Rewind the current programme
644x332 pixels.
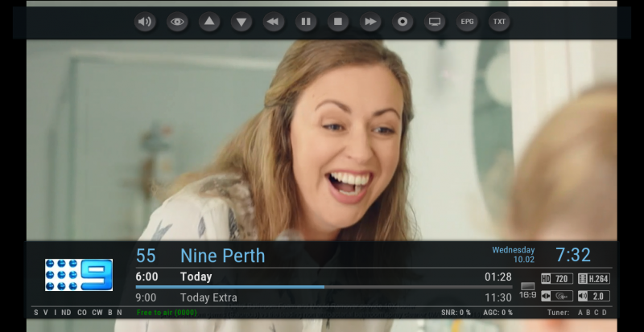click(x=274, y=22)
